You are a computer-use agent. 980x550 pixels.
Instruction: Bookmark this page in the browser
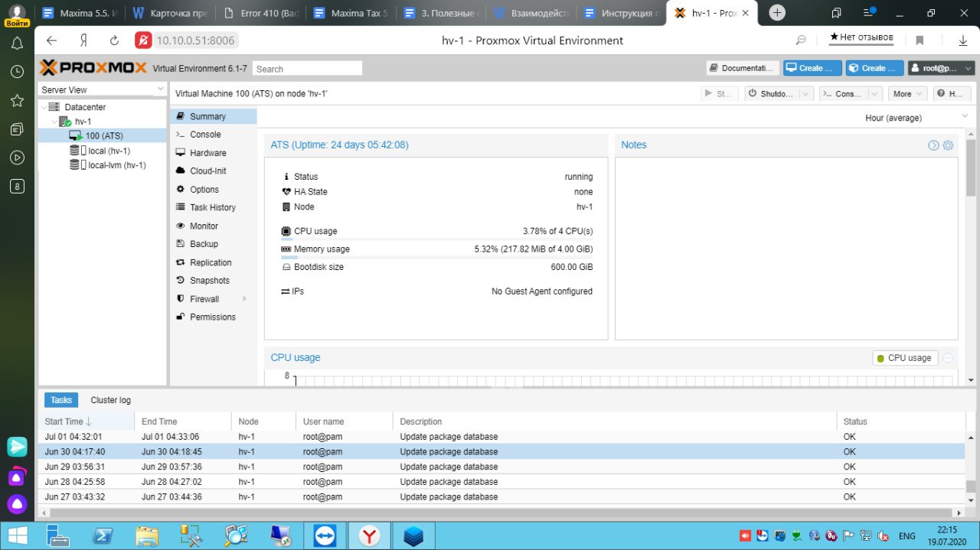[920, 41]
